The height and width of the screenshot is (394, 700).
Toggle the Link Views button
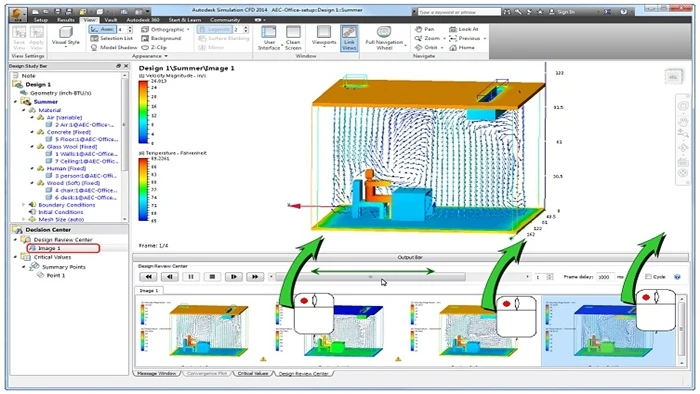349,38
